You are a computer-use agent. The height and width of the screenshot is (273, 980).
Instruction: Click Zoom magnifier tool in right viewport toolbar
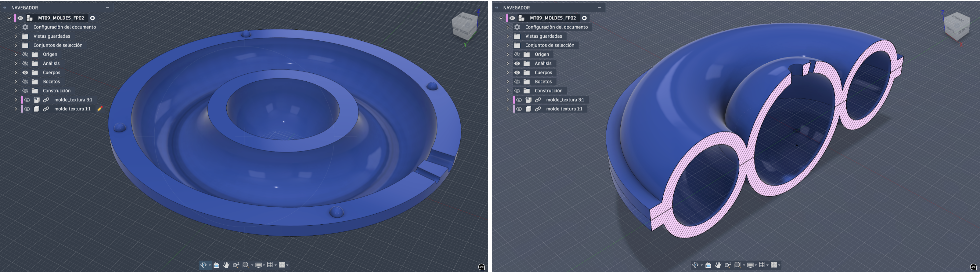click(727, 265)
